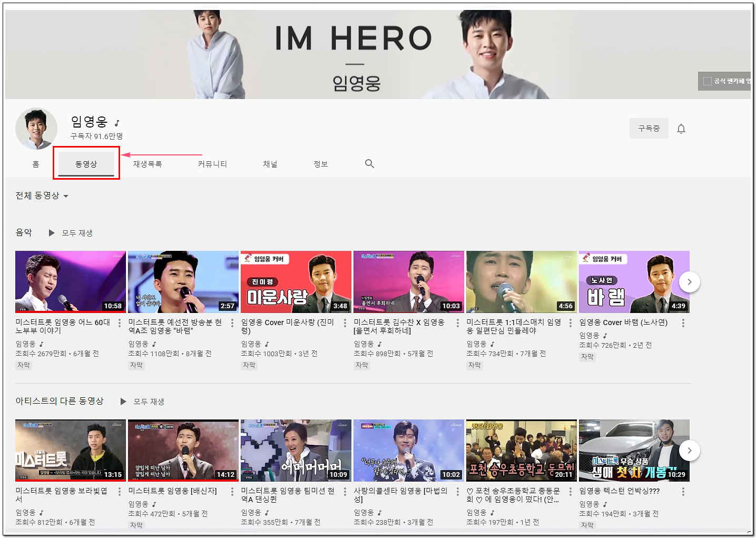Open the 4:39 바램 cover thumbnail
The width and height of the screenshot is (756, 538).
[634, 282]
